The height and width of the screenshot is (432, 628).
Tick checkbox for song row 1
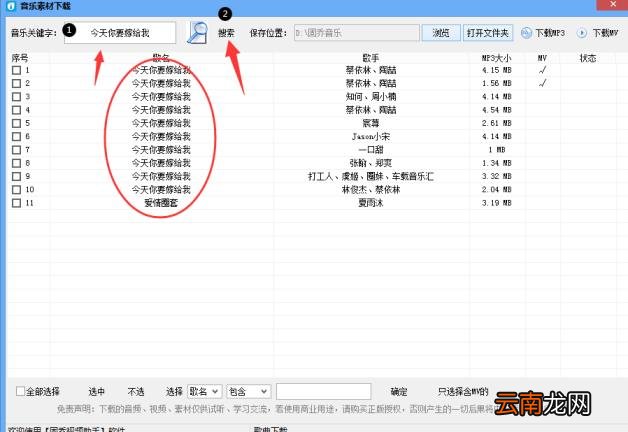pos(16,70)
